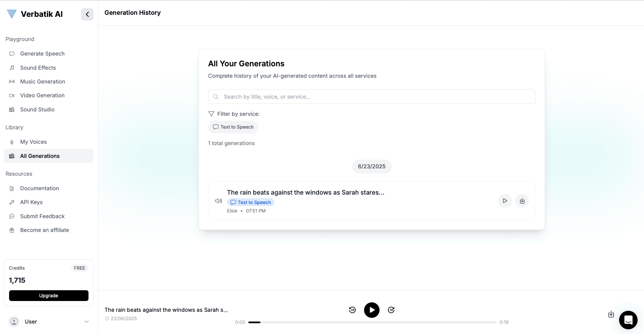The width and height of the screenshot is (644, 334).
Task: Click the speaker icon beside the generation
Action: (x=218, y=201)
